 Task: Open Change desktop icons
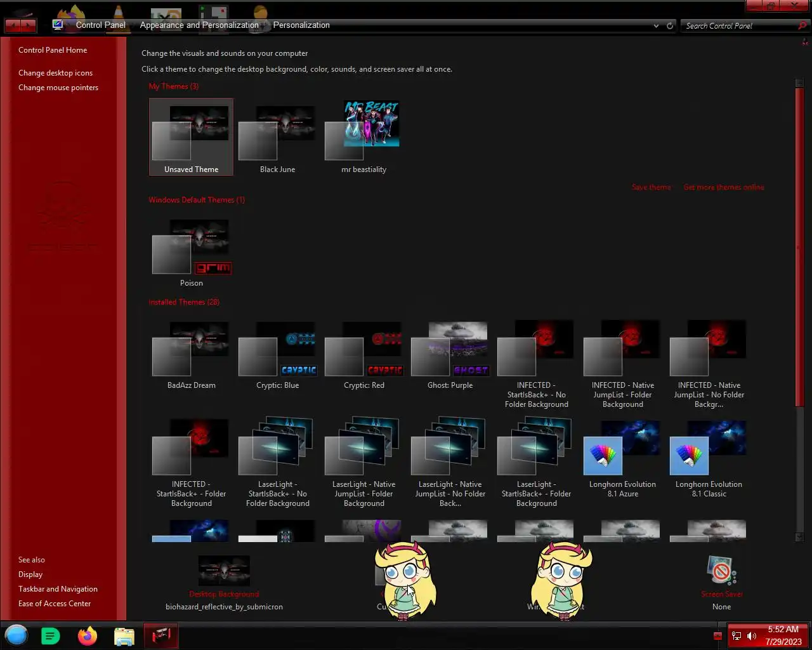55,73
